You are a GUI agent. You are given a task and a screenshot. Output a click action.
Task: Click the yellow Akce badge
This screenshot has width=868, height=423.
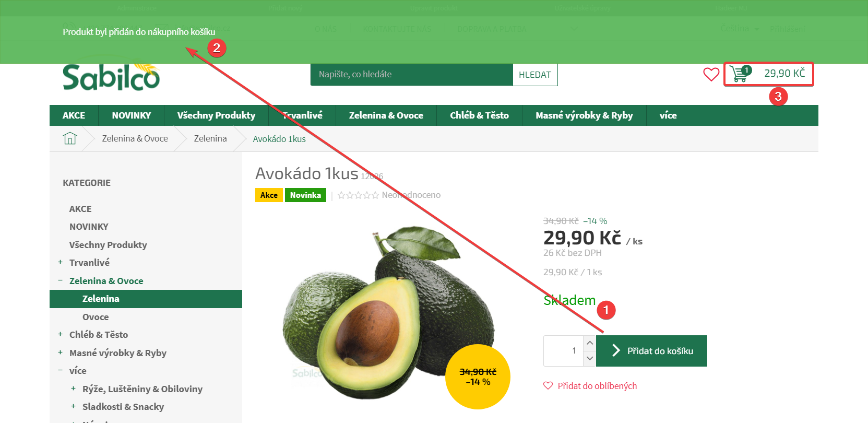coord(269,195)
